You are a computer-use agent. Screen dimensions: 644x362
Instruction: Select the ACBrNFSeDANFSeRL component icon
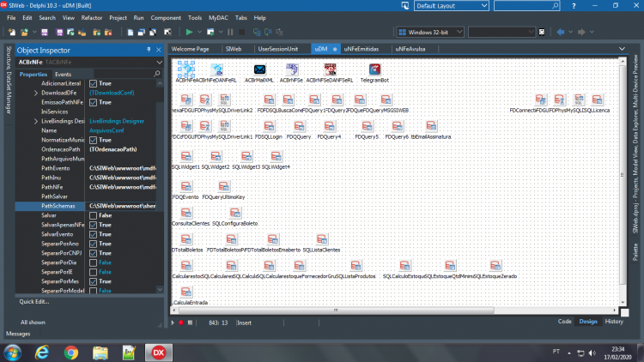(x=330, y=69)
